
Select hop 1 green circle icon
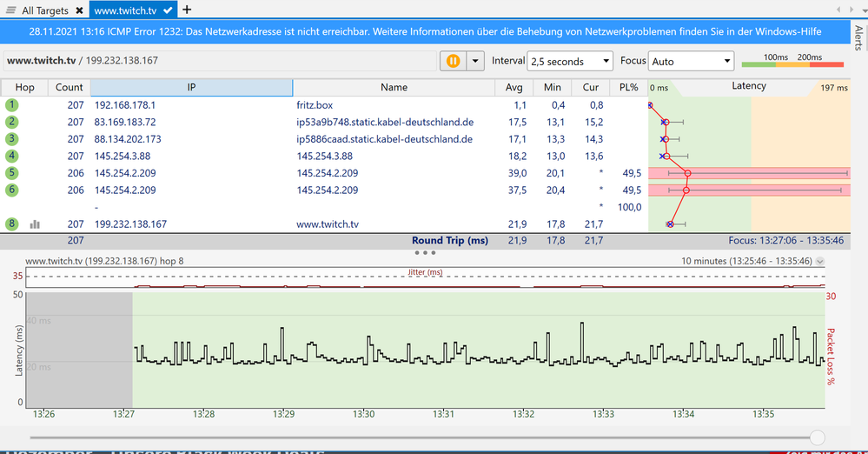11,104
